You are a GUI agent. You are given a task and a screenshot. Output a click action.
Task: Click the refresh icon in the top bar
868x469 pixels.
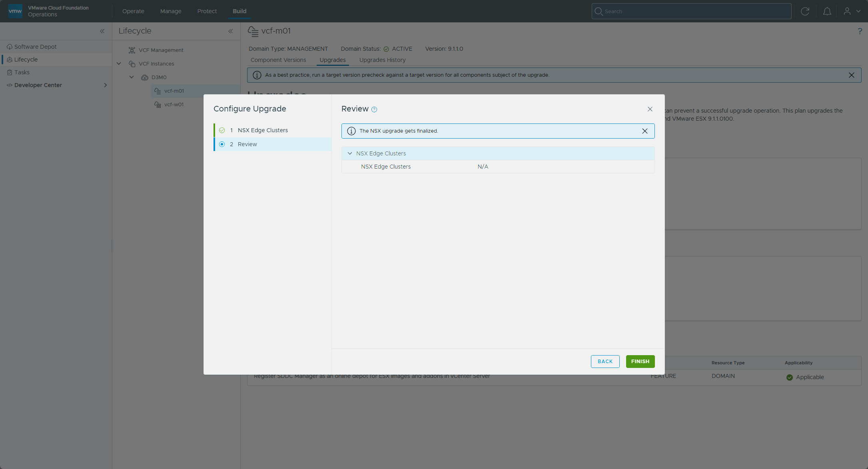pos(805,11)
